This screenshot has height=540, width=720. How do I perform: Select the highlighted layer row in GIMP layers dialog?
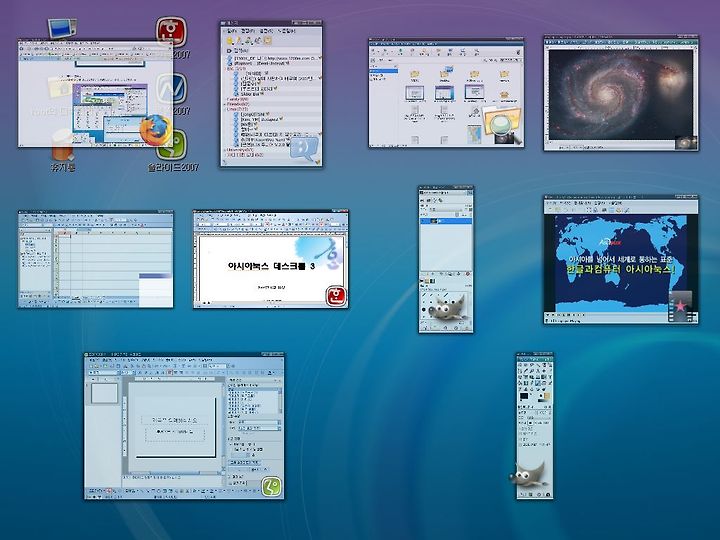point(446,221)
